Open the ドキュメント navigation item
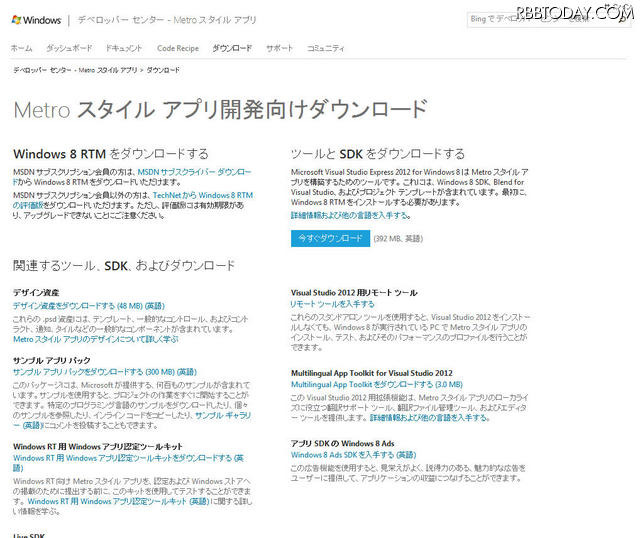This screenshot has width=640, height=538. [x=124, y=48]
